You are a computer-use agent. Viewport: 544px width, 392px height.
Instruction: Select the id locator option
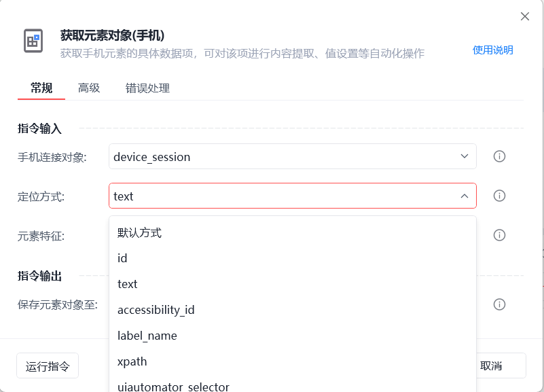click(x=122, y=258)
